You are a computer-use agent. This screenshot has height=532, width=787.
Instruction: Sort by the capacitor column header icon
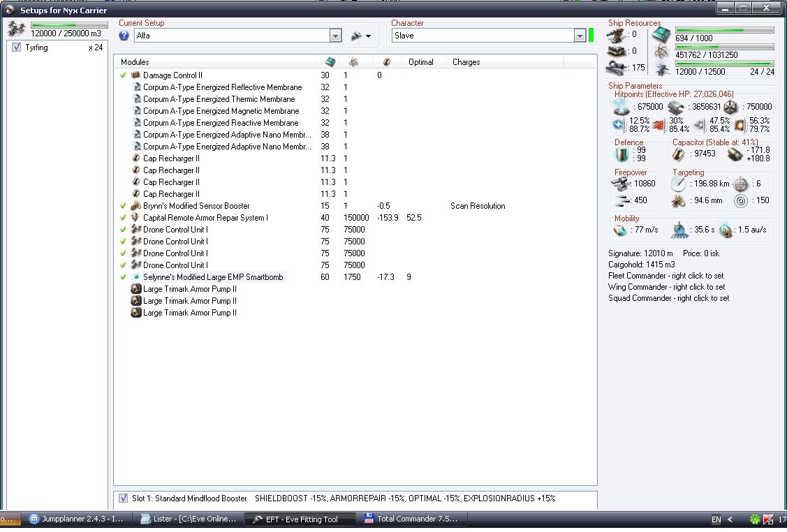386,61
